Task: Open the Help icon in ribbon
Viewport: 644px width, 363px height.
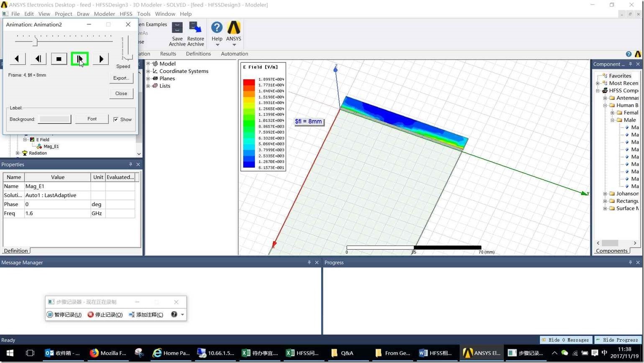Action: [217, 28]
